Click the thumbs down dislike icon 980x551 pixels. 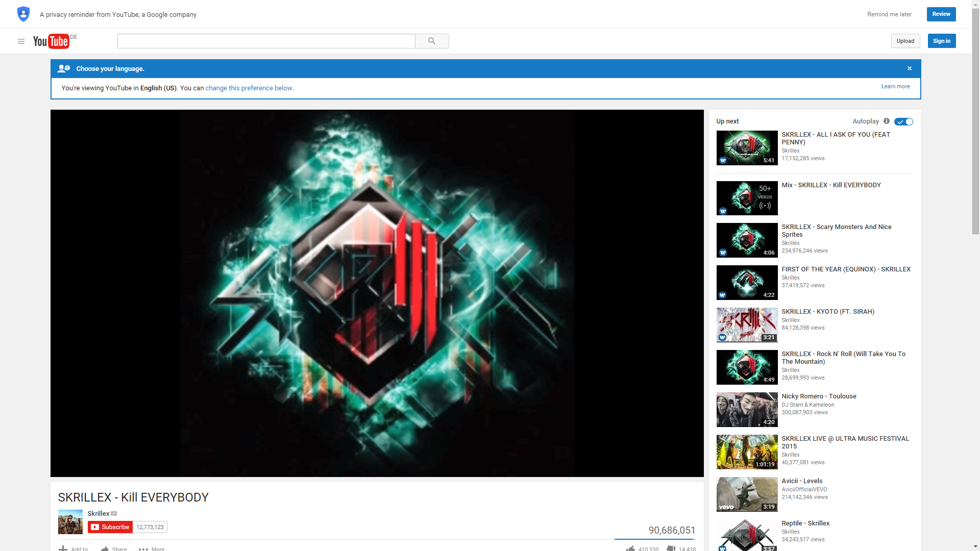tap(671, 548)
